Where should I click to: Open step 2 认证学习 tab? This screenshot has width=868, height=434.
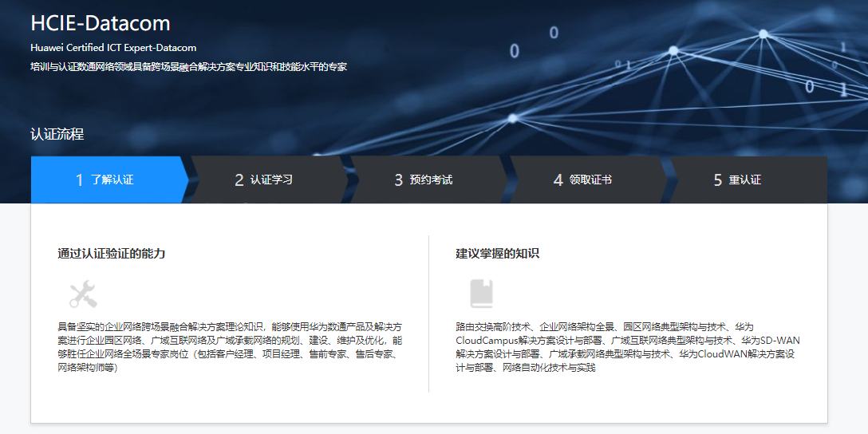coord(269,180)
